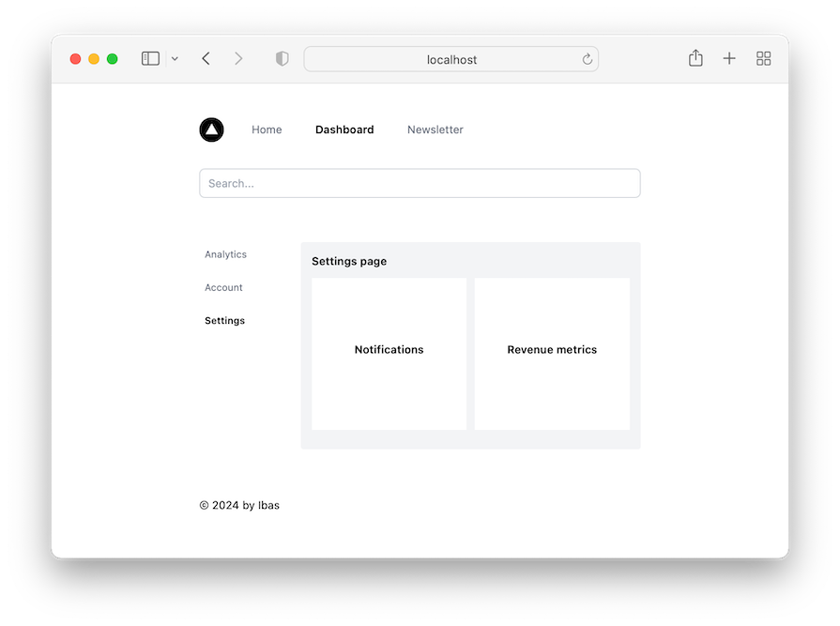Open a new tab with the plus icon
This screenshot has height=626, width=840.
[729, 58]
